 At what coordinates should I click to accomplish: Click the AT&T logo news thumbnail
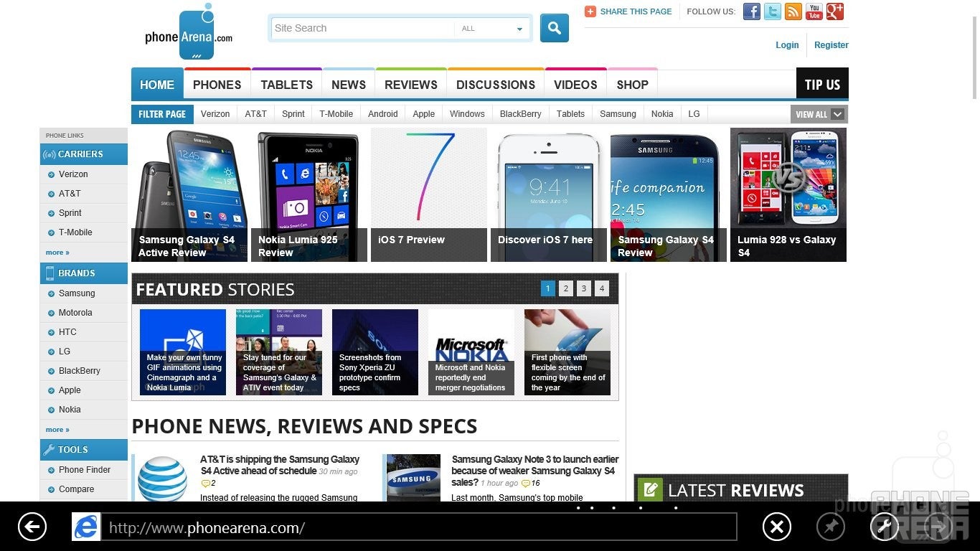[163, 479]
